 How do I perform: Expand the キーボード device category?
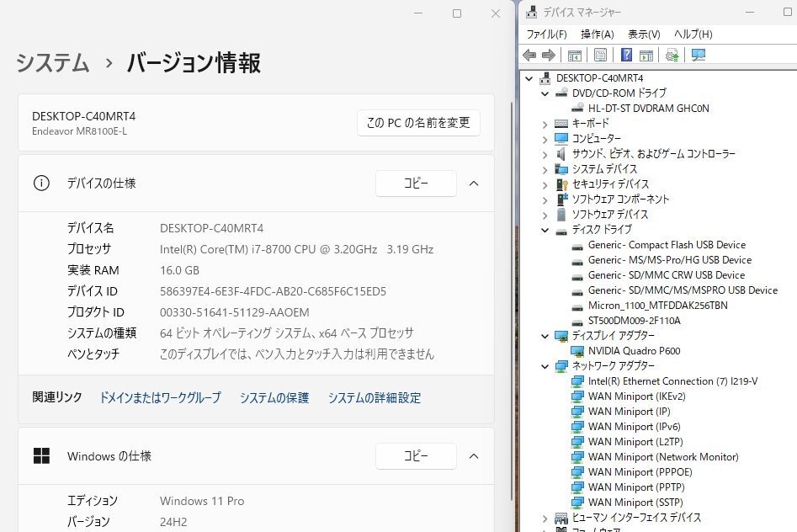545,124
